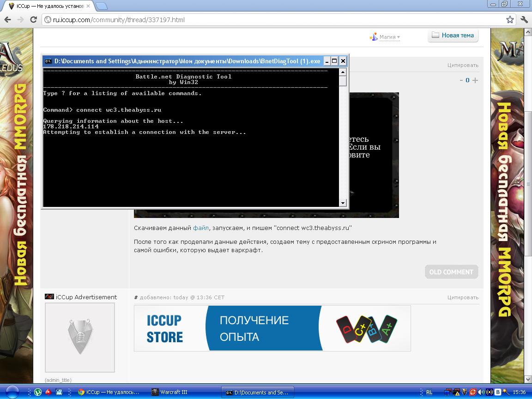Click the console vertical scrollbar thumb
This screenshot has height=399, width=532.
(343, 81)
